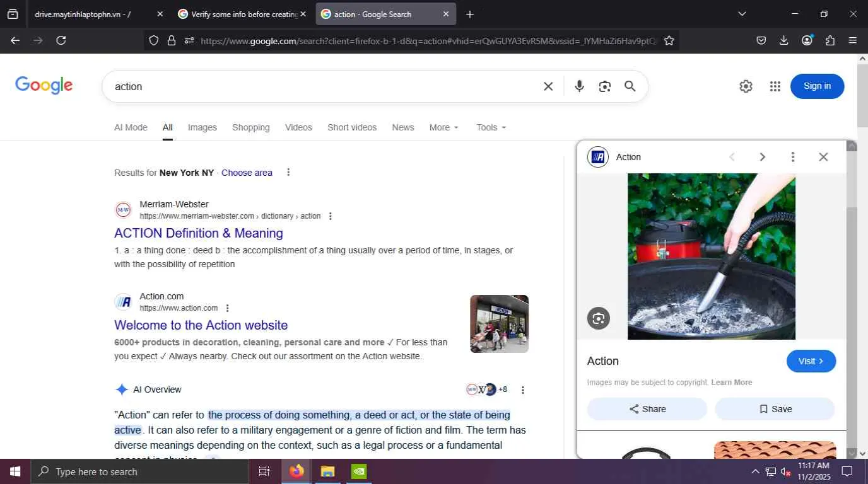This screenshot has width=868, height=484.
Task: Search inside image with panel Lens icon
Action: [x=599, y=318]
